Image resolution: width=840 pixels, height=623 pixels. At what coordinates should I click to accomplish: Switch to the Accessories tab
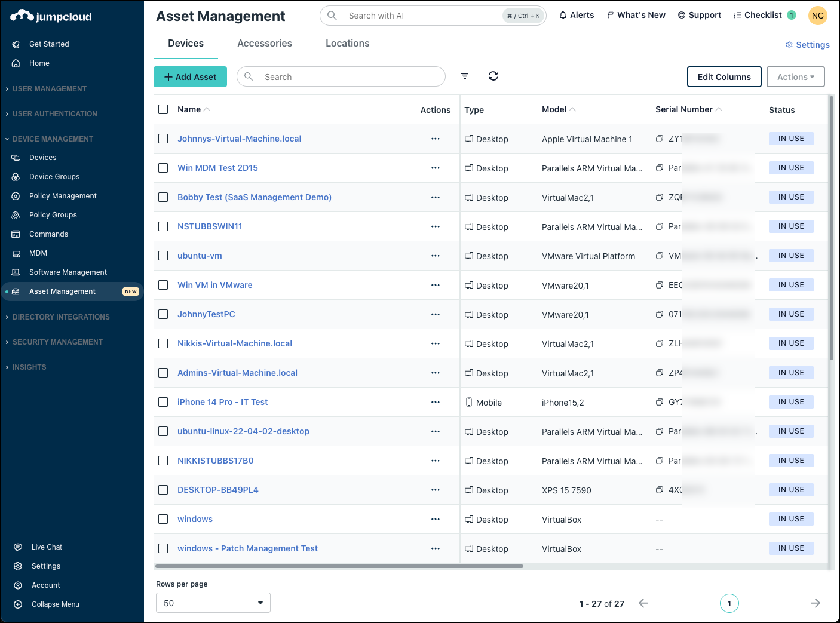(265, 44)
